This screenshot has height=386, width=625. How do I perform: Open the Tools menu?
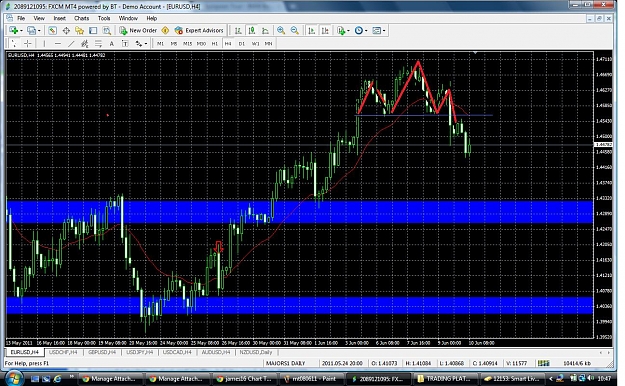tap(104, 18)
